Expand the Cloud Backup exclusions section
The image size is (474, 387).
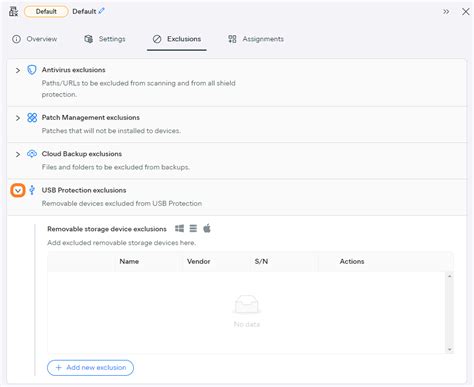click(x=18, y=154)
